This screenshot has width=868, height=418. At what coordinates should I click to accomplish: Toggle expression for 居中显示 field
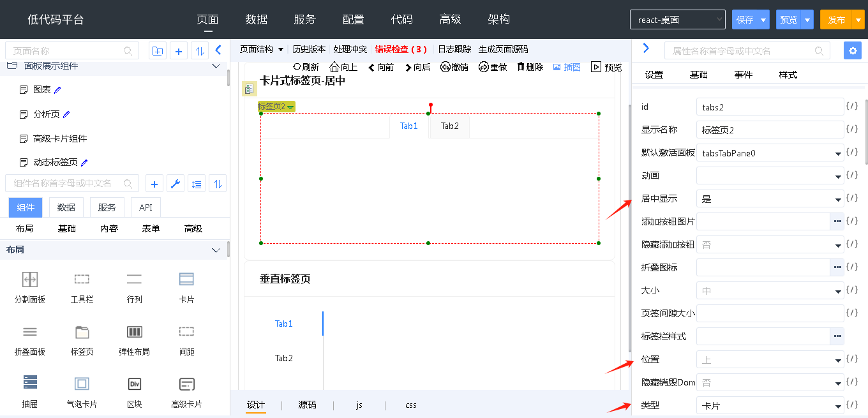click(x=851, y=198)
